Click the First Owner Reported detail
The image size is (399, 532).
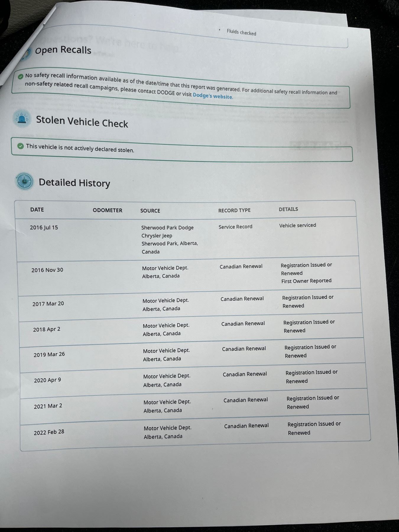click(x=306, y=281)
